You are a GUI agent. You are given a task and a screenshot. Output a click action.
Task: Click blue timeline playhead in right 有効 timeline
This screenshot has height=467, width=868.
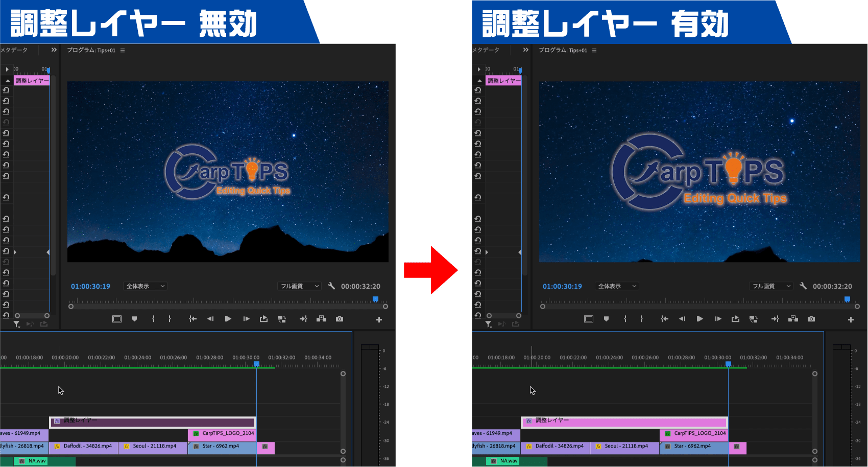pyautogui.click(x=729, y=364)
